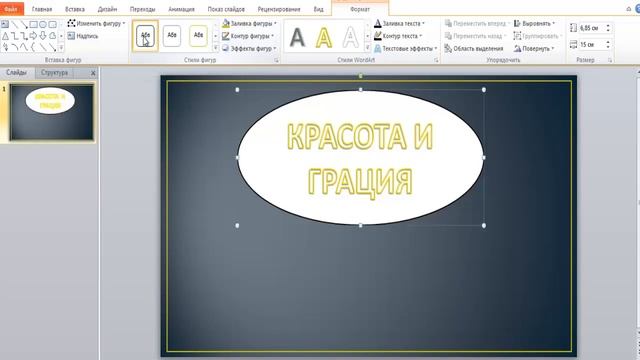Switch to the Анимация tab
The image size is (640, 360).
[181, 9]
